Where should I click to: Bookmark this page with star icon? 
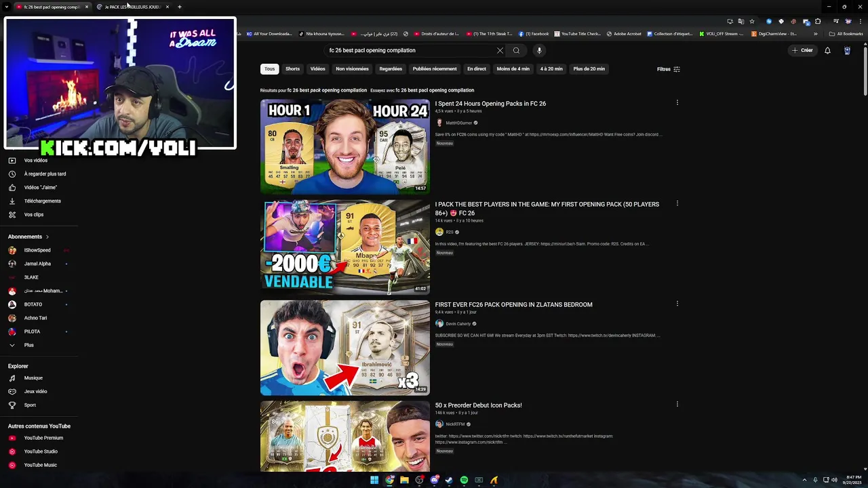point(752,21)
